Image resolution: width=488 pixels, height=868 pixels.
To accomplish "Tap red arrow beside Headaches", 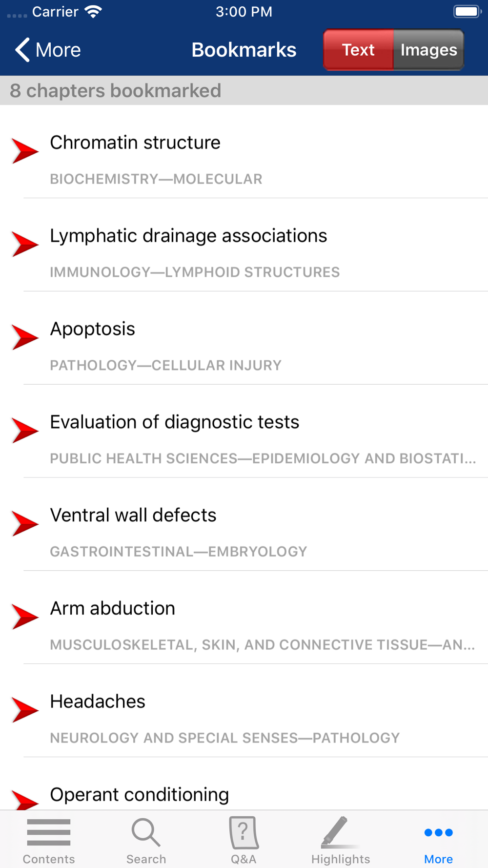I will click(x=25, y=710).
